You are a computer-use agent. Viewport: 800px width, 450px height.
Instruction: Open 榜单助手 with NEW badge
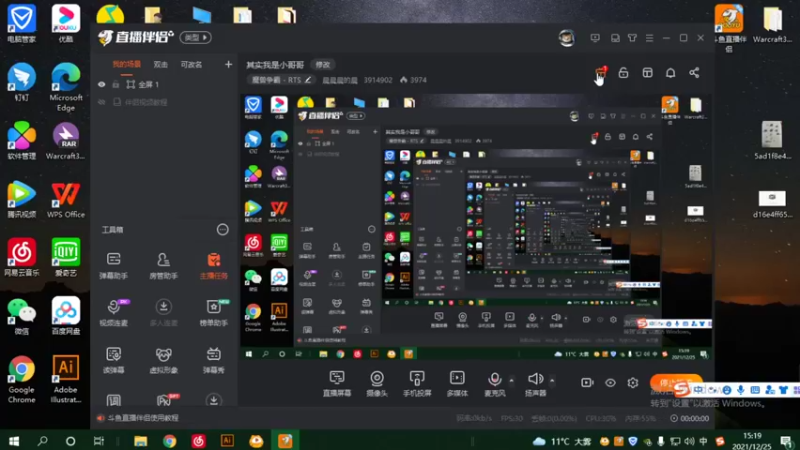[214, 312]
